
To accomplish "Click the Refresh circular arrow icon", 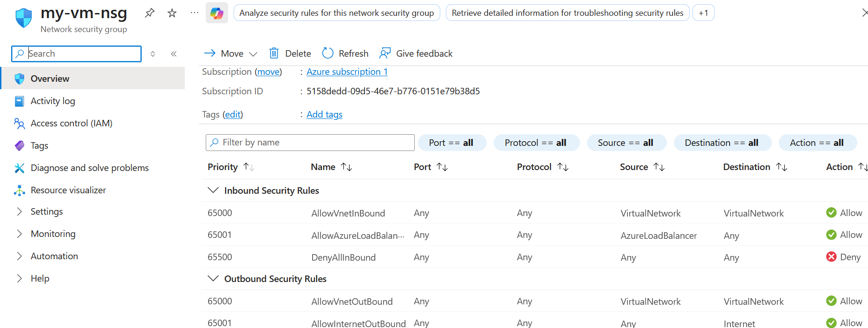I will pyautogui.click(x=328, y=53).
